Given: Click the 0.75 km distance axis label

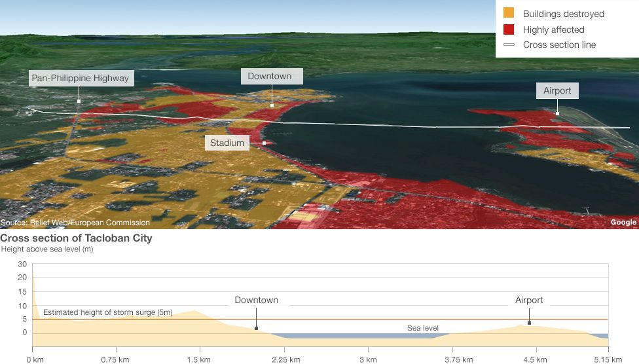Looking at the screenshot, I should [x=115, y=359].
